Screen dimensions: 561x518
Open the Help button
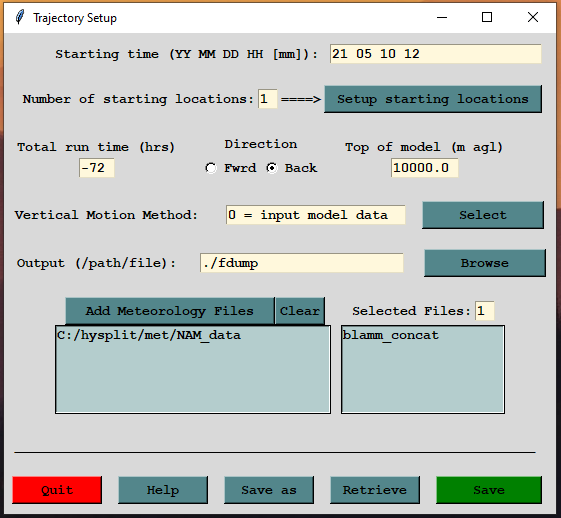(x=163, y=490)
